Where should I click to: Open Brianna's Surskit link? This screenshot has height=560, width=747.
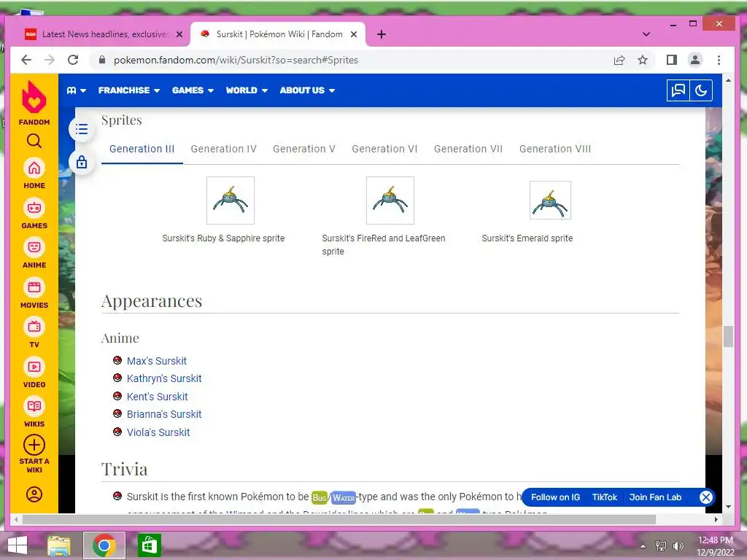(164, 414)
